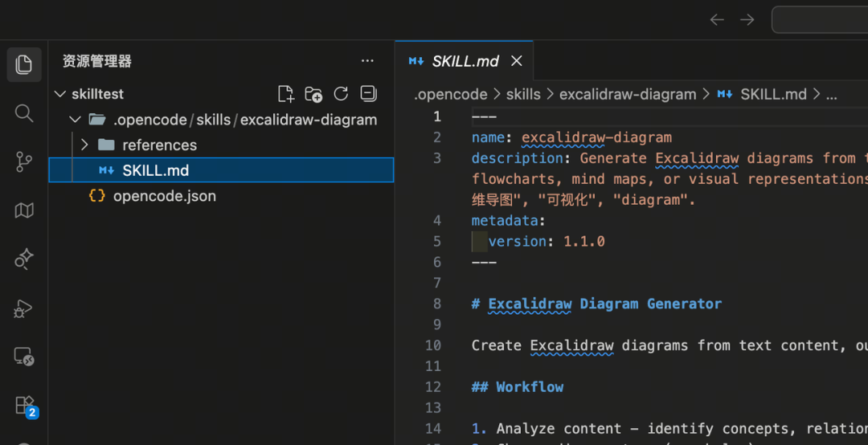Open the Remote Explorer icon
The image size is (868, 445).
coord(24,357)
